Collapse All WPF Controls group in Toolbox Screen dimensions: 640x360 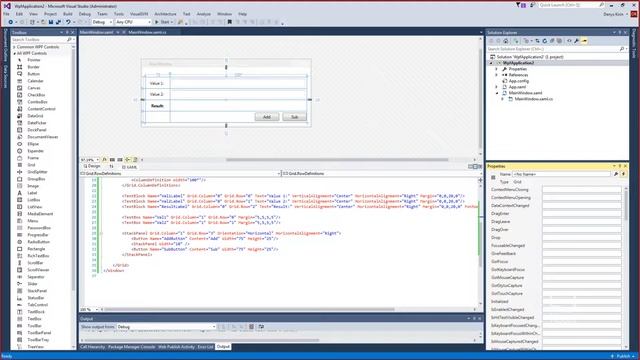click(x=14, y=53)
